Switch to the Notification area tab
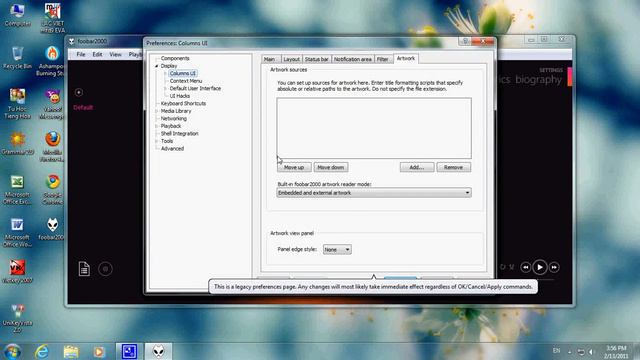The width and height of the screenshot is (640, 360). point(353,59)
